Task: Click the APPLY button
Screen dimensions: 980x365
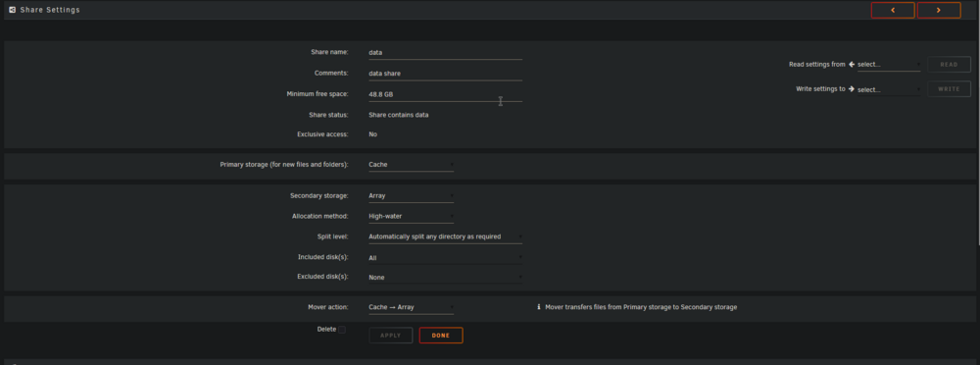Action: pyautogui.click(x=391, y=336)
